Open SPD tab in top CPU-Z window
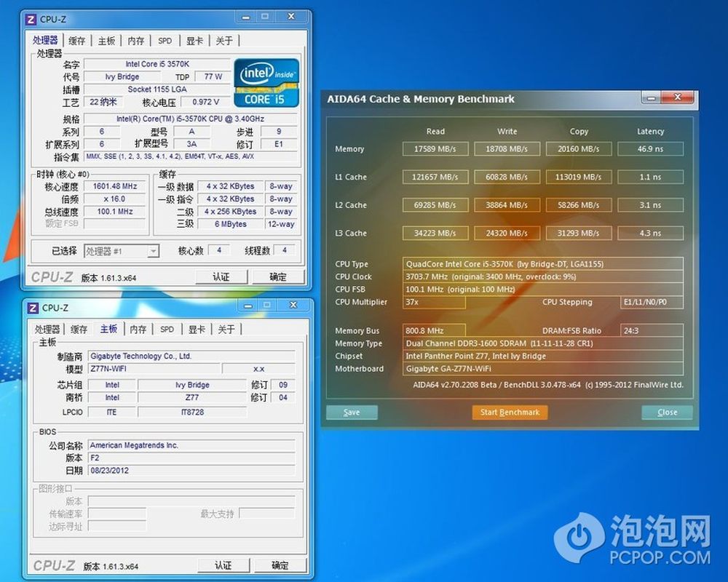Screen dimensions: 728x582 click(x=165, y=41)
